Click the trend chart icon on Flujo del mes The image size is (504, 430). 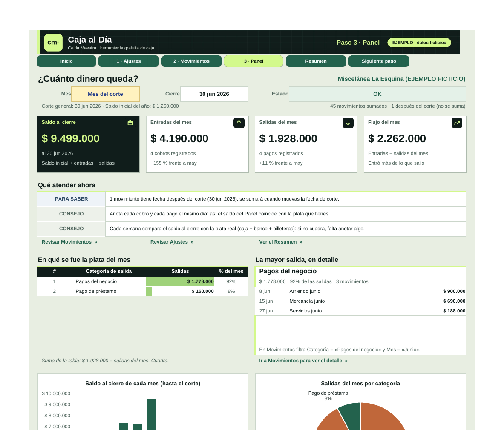(457, 123)
